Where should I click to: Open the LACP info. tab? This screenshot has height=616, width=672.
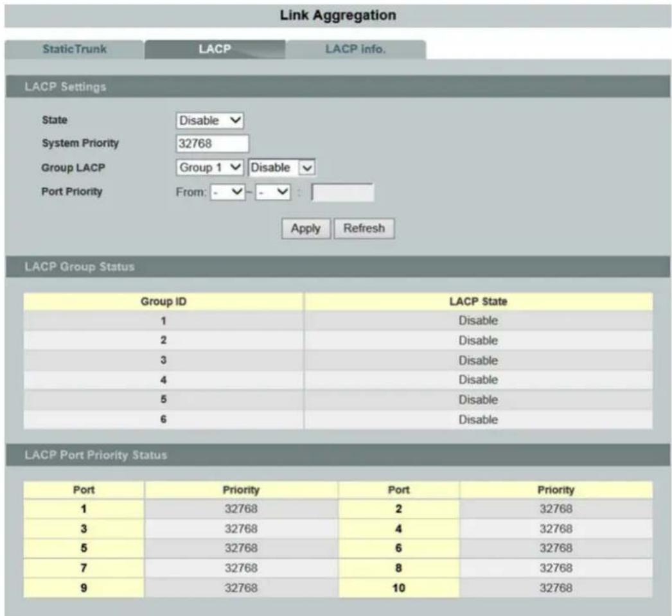(355, 49)
